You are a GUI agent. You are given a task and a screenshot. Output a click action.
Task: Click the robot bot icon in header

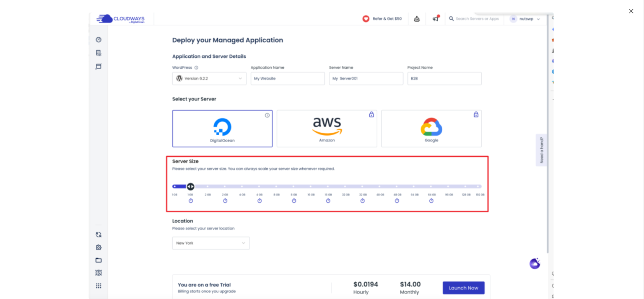point(417,19)
